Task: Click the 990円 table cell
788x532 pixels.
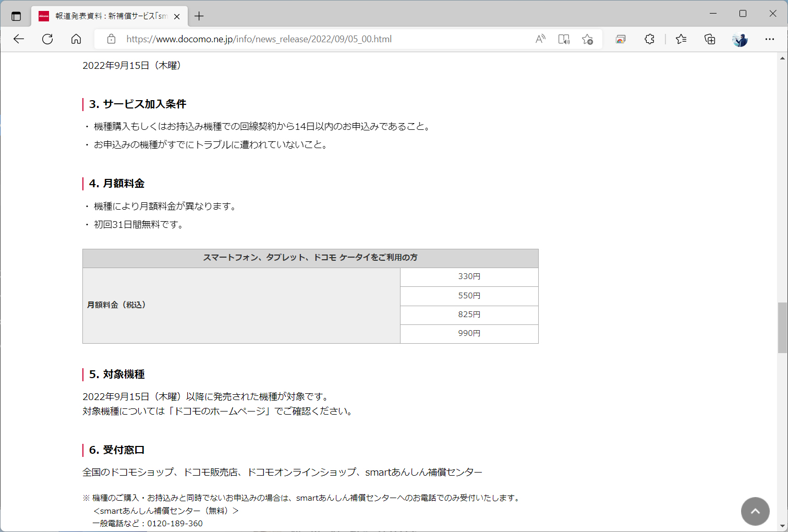Action: pos(469,334)
